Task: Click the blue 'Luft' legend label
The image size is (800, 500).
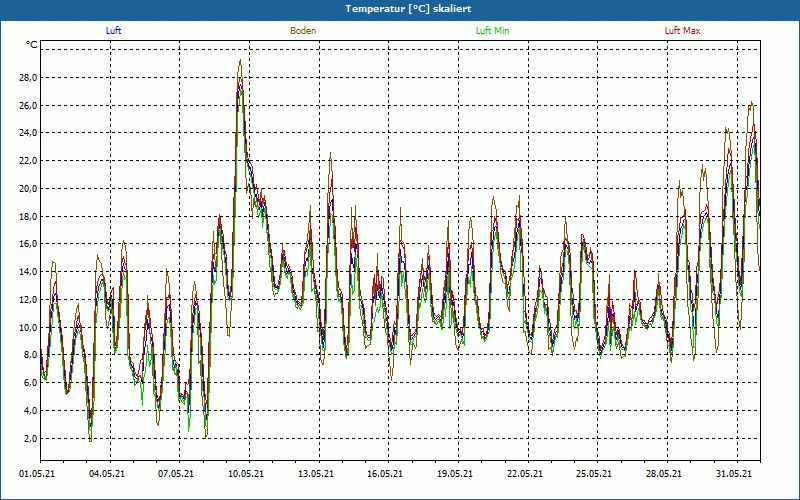Action: [113, 31]
